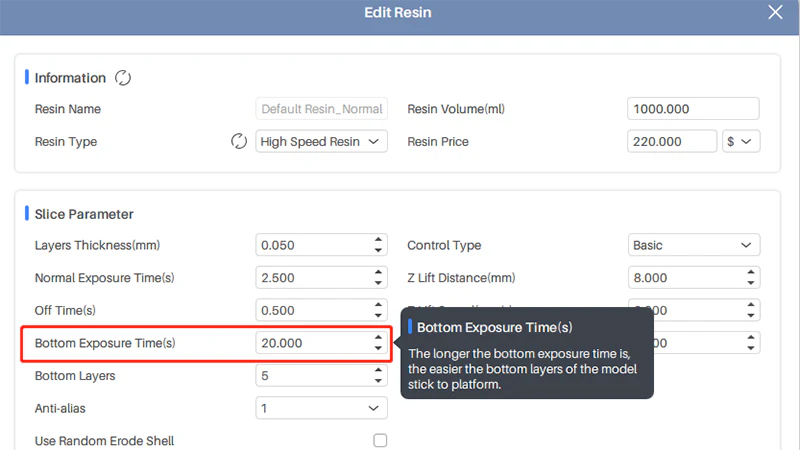Expand the Control Type Basic dropdown
The image size is (800, 450).
click(694, 245)
